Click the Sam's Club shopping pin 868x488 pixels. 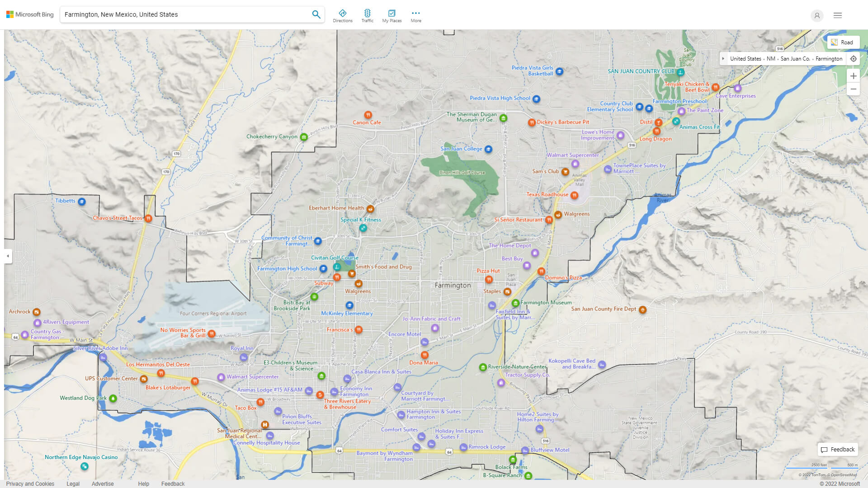[x=565, y=172]
